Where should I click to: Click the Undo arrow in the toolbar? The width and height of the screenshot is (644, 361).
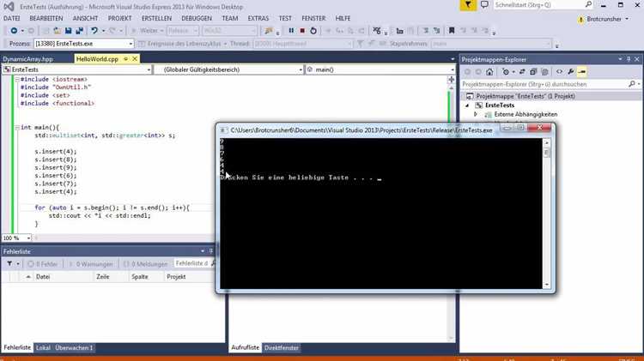point(94,31)
